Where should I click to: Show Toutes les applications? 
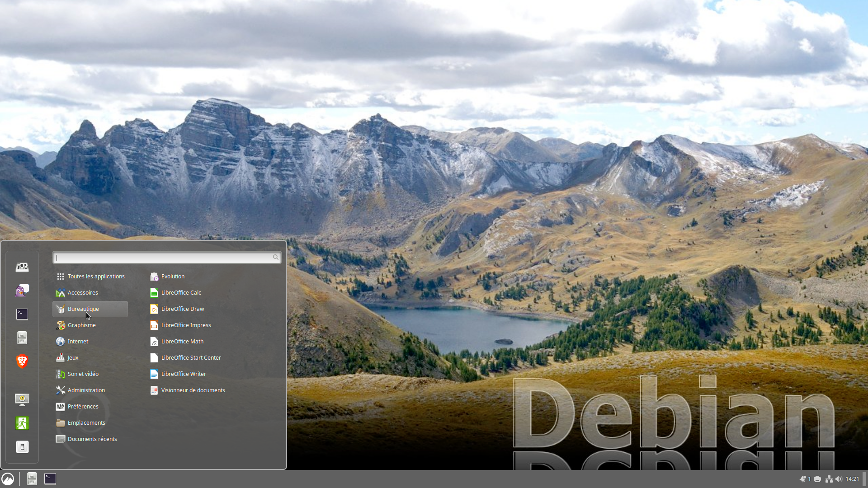pyautogui.click(x=96, y=277)
